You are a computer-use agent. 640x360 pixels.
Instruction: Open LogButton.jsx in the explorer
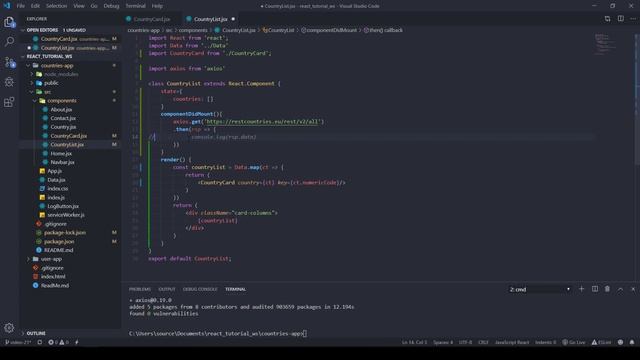pyautogui.click(x=63, y=206)
